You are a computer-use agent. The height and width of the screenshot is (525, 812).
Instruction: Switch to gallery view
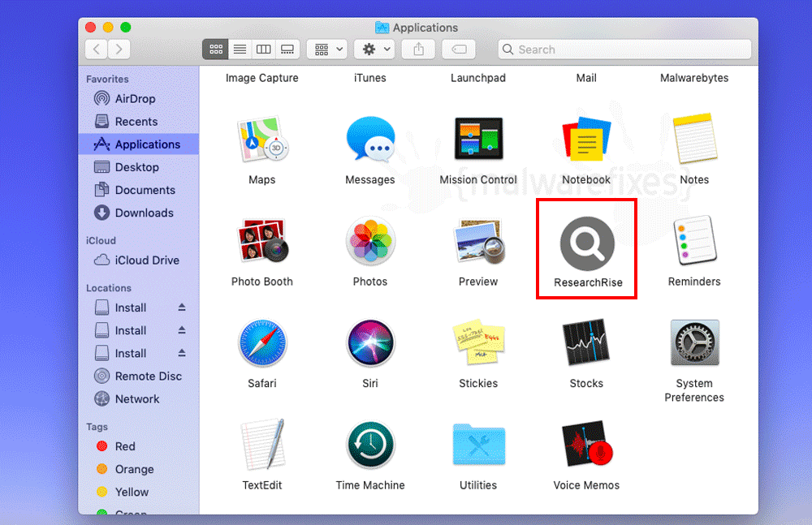point(287,49)
